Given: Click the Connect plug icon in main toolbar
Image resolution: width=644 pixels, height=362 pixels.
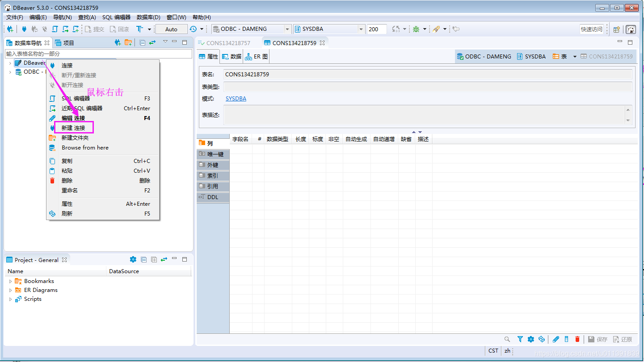Looking at the screenshot, I should click(24, 29).
